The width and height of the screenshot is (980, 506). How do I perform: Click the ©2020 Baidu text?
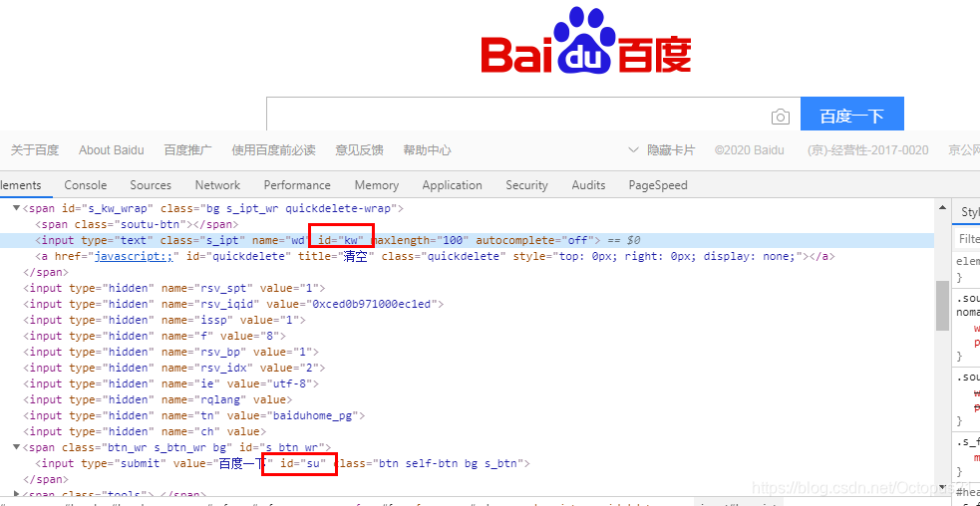(750, 150)
